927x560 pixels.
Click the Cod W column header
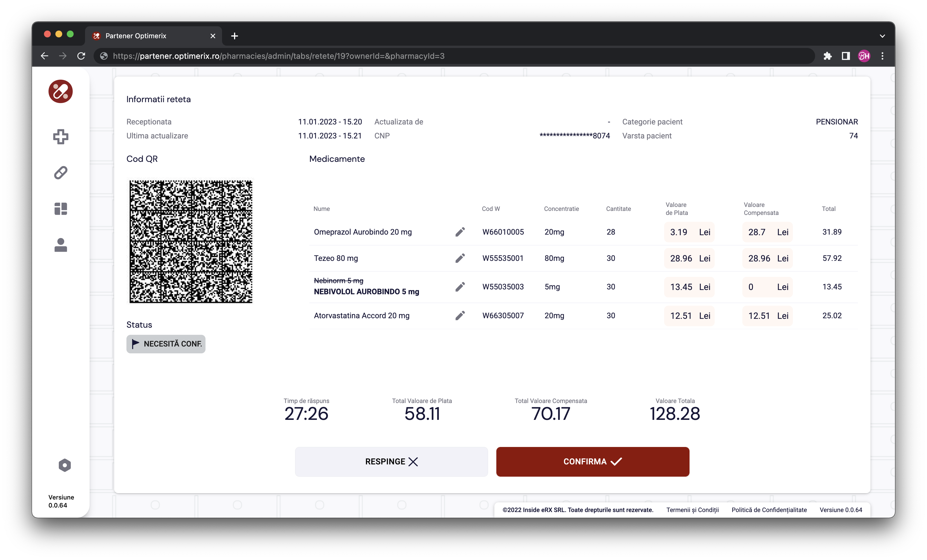(x=491, y=208)
